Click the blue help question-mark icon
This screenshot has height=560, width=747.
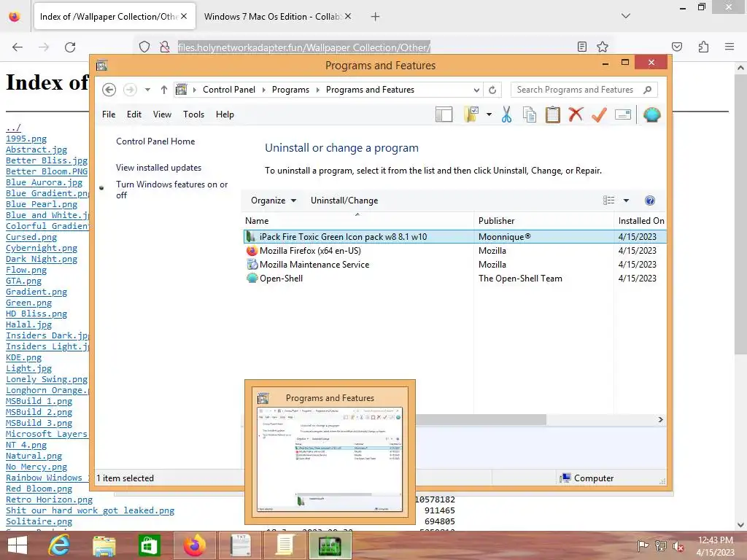649,201
